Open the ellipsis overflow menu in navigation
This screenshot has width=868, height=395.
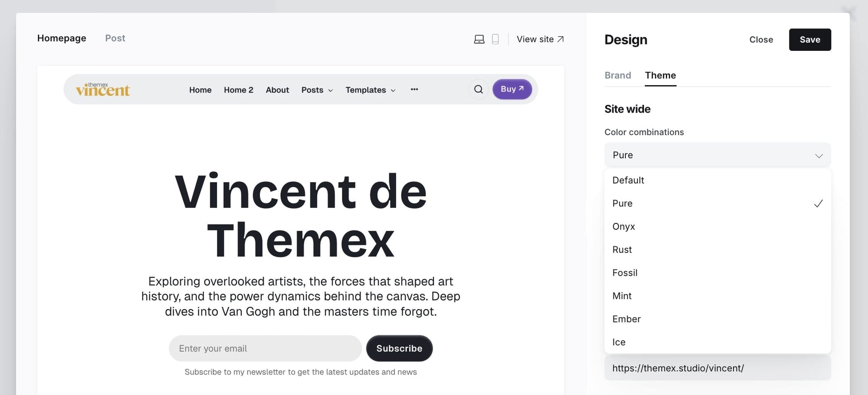coord(414,90)
